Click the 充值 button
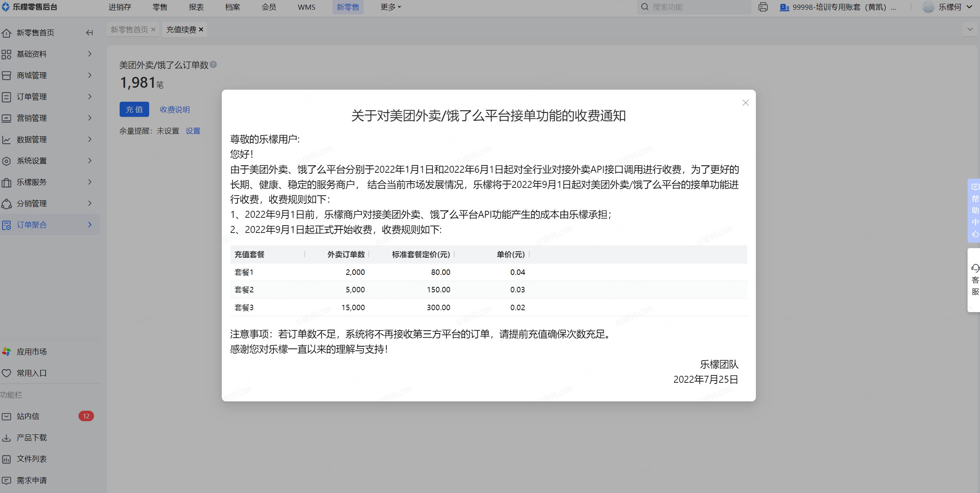 (x=134, y=109)
